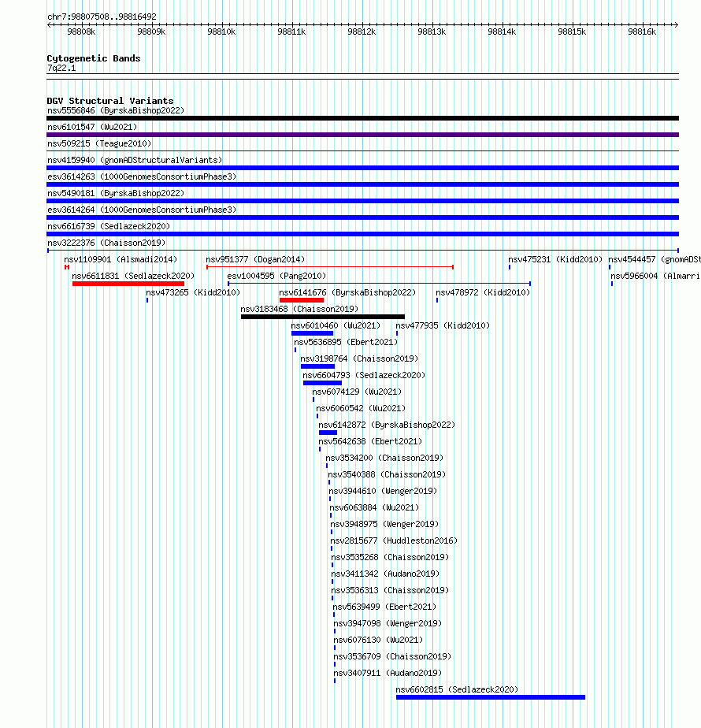Image resolution: width=701 pixels, height=728 pixels.
Task: Click the blue bar of nsv6604793
Action: [x=322, y=383]
